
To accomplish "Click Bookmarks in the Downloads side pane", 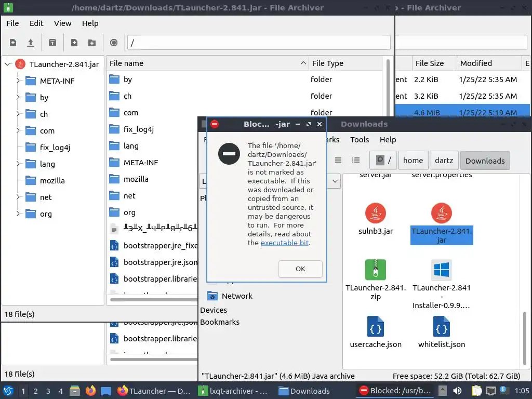I will pyautogui.click(x=220, y=322).
